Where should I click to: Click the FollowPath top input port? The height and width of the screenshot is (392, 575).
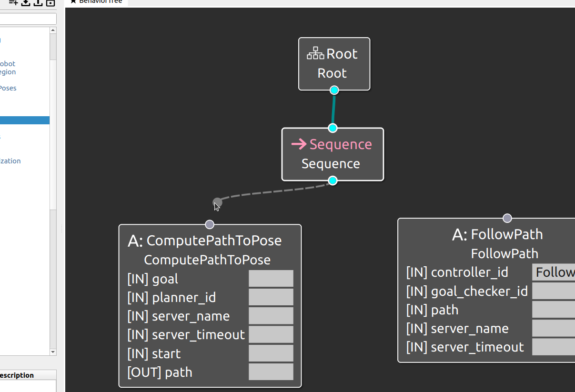click(x=507, y=218)
